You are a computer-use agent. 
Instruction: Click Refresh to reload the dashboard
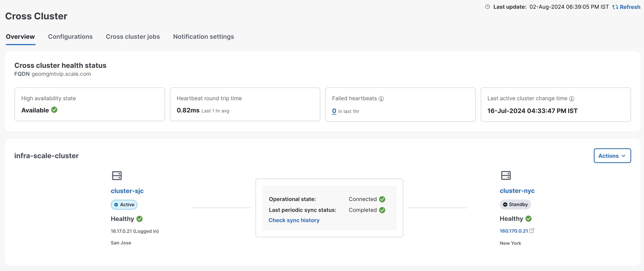[x=628, y=7]
